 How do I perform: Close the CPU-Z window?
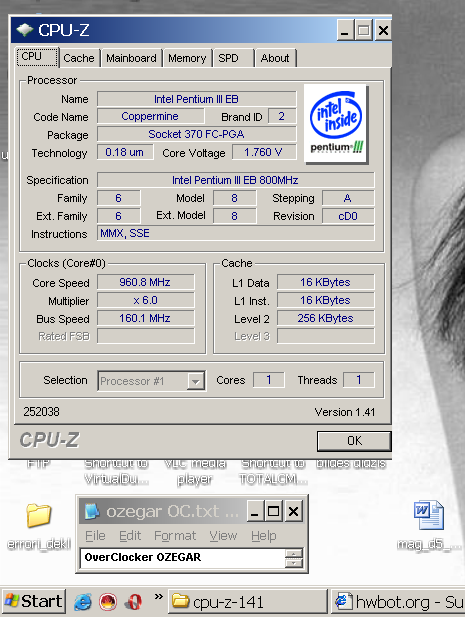[x=383, y=30]
